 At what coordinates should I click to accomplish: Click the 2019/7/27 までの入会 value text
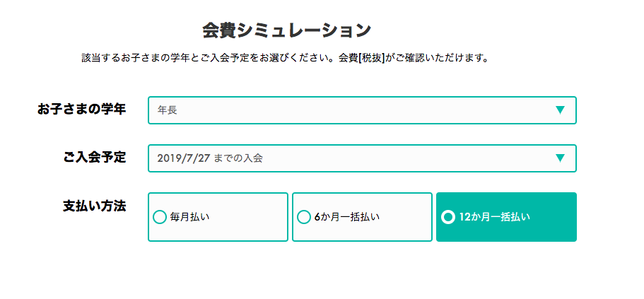tap(210, 158)
